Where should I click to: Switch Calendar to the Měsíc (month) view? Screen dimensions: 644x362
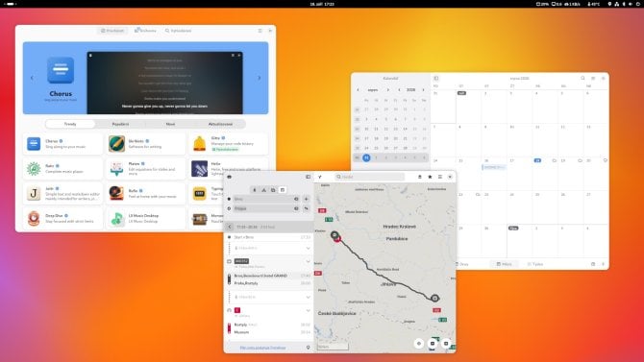pyautogui.click(x=505, y=264)
